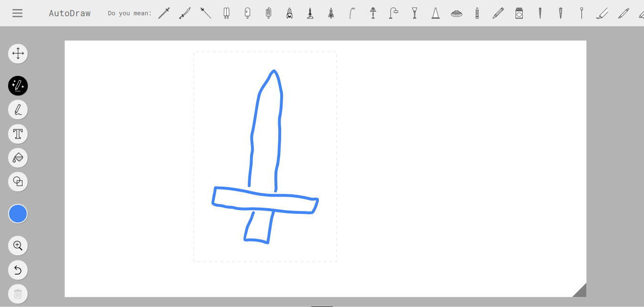
Task: Choose the hanging street lamp suggestion
Action: coord(393,13)
